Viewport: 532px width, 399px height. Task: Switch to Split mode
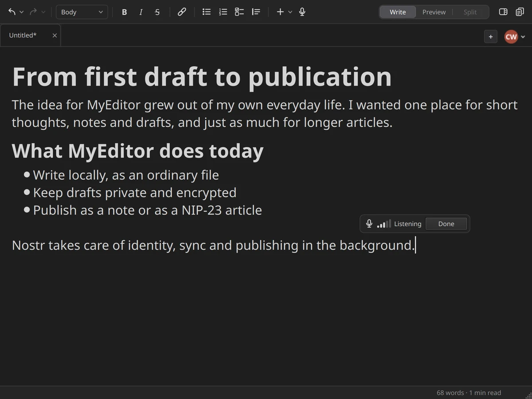point(470,12)
